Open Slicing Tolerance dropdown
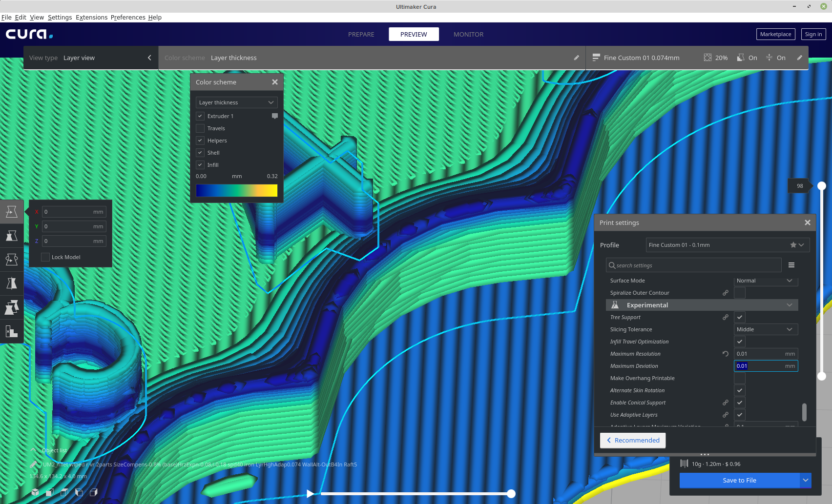This screenshot has height=504, width=832. click(x=766, y=329)
